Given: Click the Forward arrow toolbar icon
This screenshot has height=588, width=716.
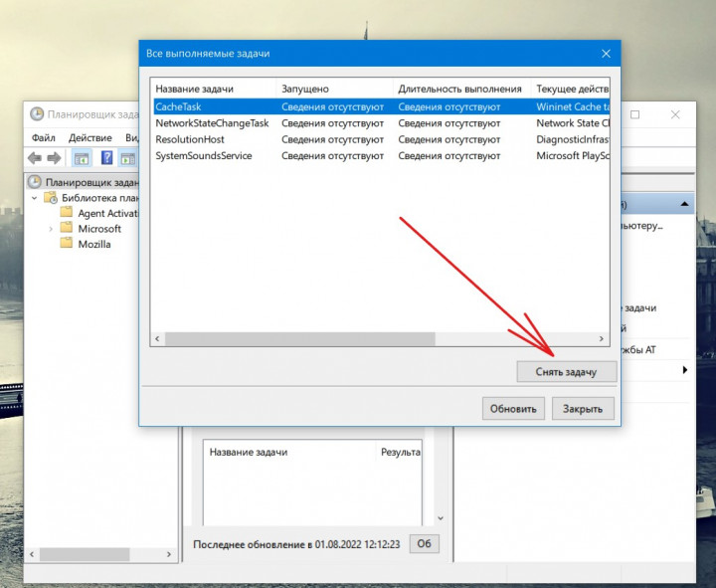Looking at the screenshot, I should tap(55, 158).
